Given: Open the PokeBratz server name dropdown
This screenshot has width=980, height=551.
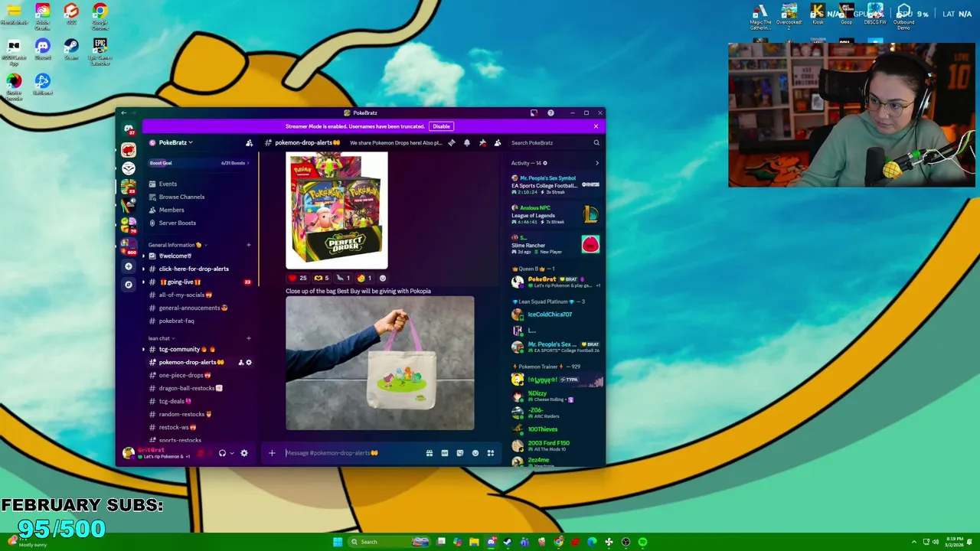Looking at the screenshot, I should click(175, 142).
